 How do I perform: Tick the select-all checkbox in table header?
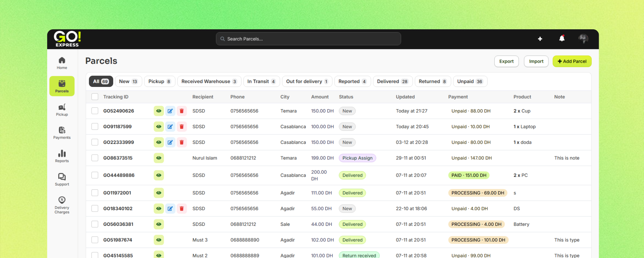point(95,97)
